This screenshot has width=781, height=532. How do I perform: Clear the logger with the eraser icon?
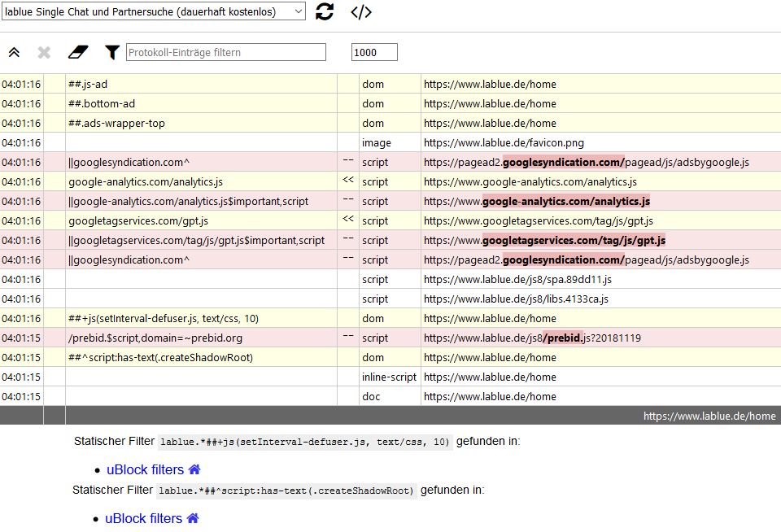tap(77, 53)
